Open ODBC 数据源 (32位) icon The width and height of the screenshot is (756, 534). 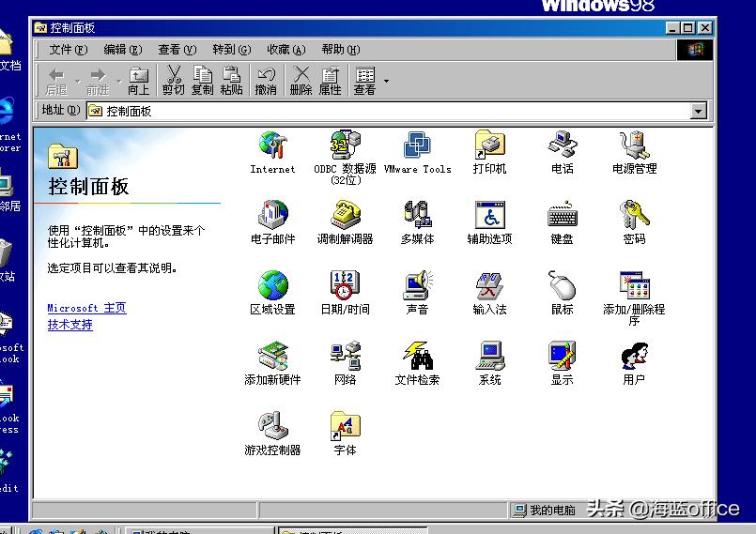[x=346, y=158]
